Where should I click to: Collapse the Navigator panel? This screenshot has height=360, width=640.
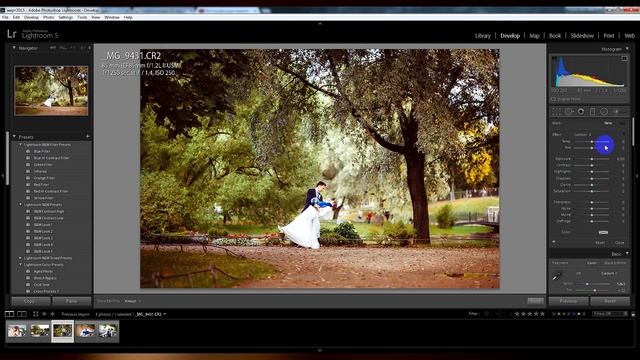pos(14,48)
